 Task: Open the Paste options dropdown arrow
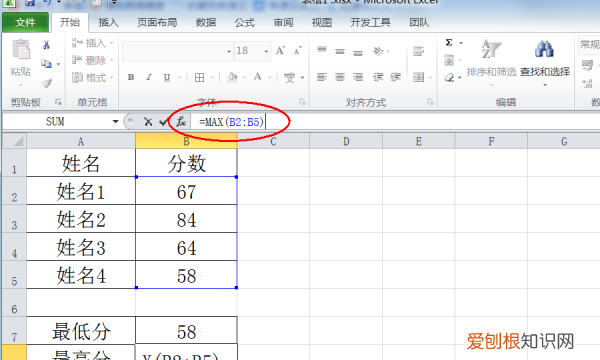click(21, 85)
